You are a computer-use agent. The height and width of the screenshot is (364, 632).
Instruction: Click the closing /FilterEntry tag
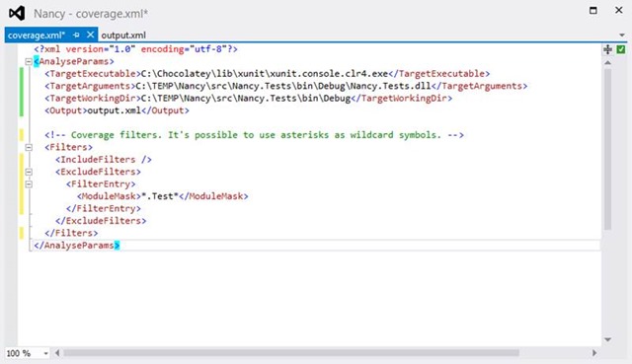tap(104, 209)
